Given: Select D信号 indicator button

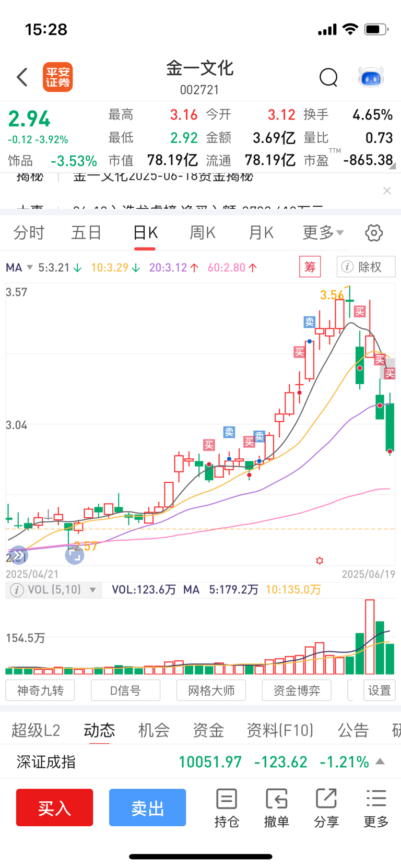Looking at the screenshot, I should coord(125,691).
